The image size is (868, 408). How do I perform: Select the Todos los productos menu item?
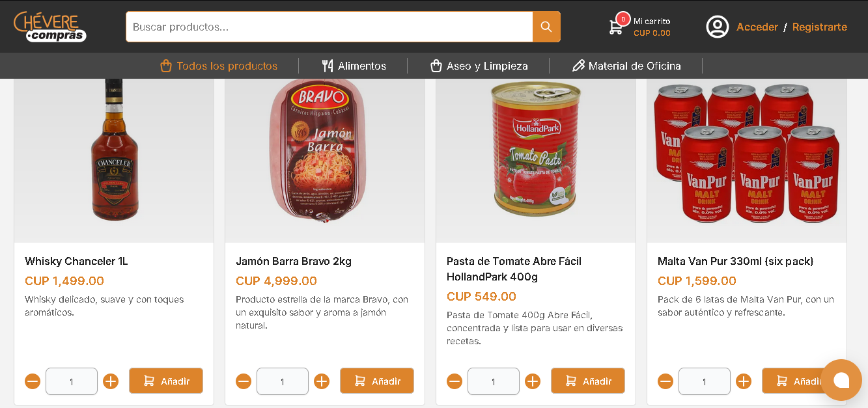coord(219,66)
